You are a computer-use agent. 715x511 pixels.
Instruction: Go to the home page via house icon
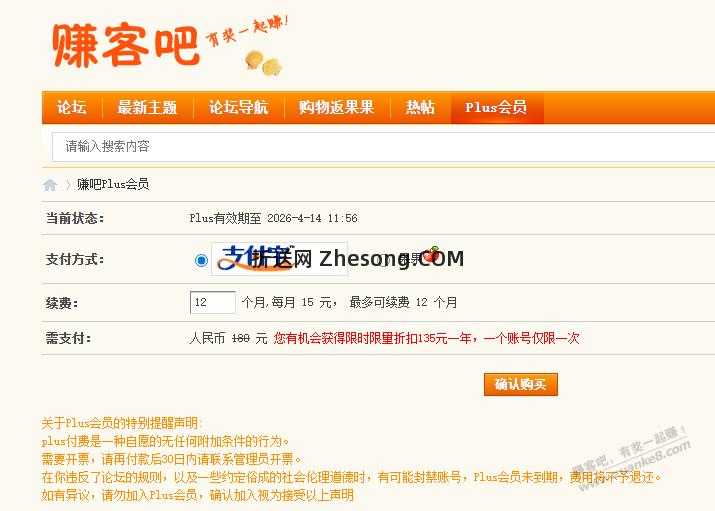pos(50,185)
